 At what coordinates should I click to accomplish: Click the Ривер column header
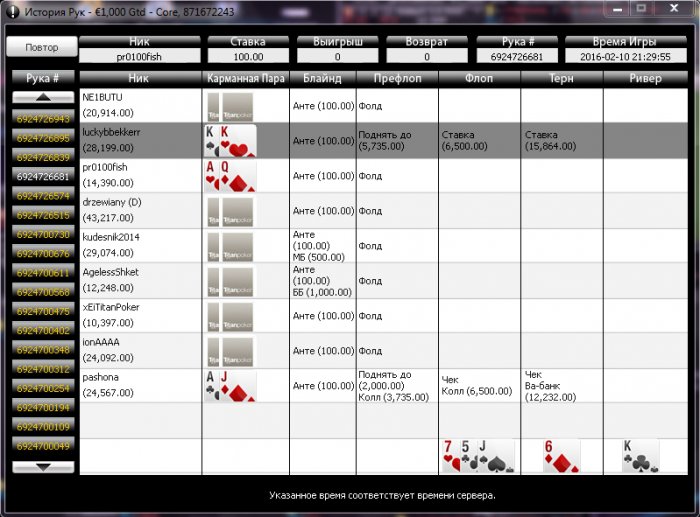click(x=646, y=78)
